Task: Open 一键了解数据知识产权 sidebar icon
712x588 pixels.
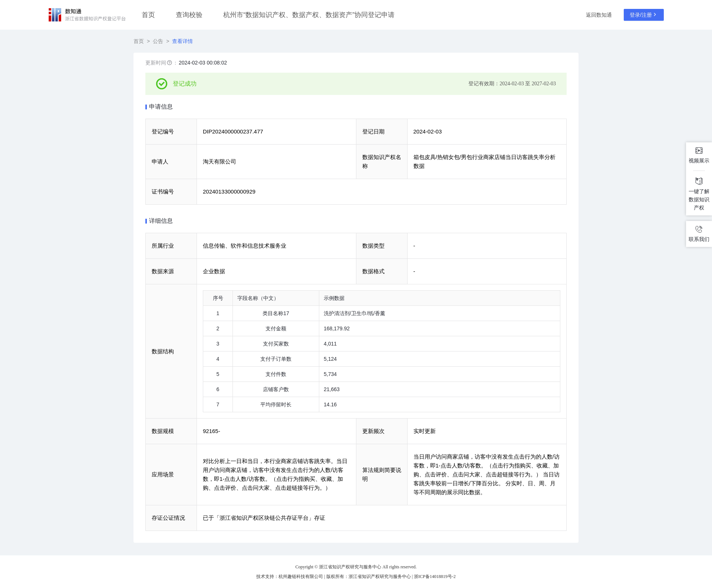Action: tap(699, 181)
